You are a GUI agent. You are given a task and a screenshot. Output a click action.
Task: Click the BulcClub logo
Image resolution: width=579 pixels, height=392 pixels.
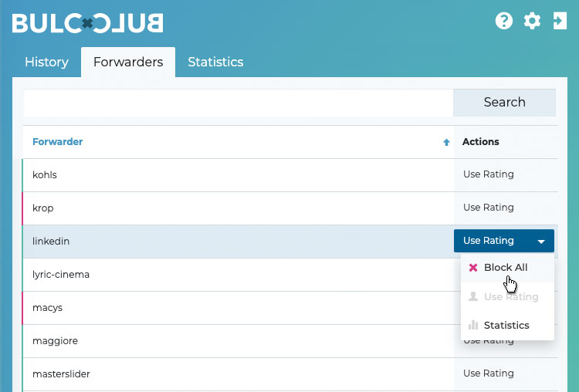(87, 22)
